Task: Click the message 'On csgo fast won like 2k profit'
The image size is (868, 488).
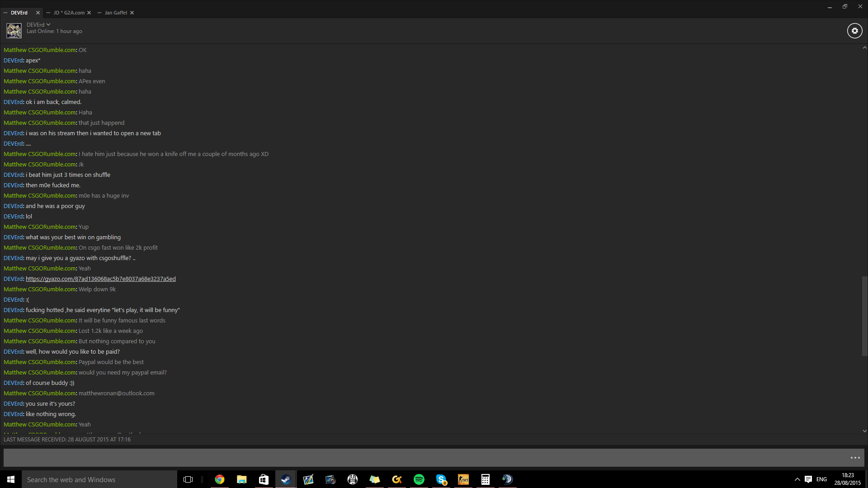Action: tap(118, 248)
